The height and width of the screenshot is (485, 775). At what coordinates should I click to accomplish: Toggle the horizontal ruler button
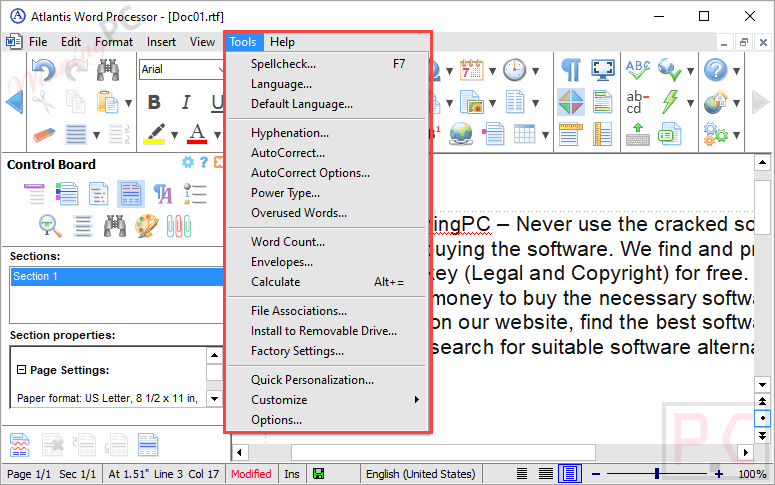(x=571, y=134)
